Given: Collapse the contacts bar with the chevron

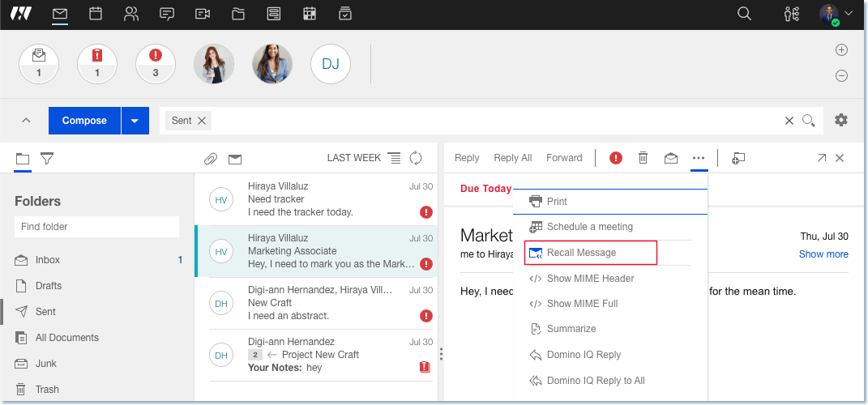Looking at the screenshot, I should click(x=26, y=121).
